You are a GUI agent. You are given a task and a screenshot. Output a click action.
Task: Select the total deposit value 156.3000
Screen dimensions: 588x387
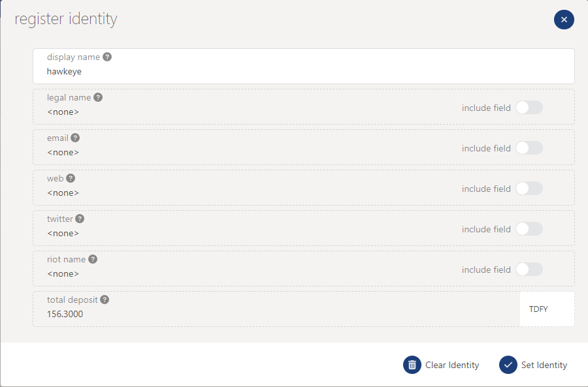tap(65, 314)
